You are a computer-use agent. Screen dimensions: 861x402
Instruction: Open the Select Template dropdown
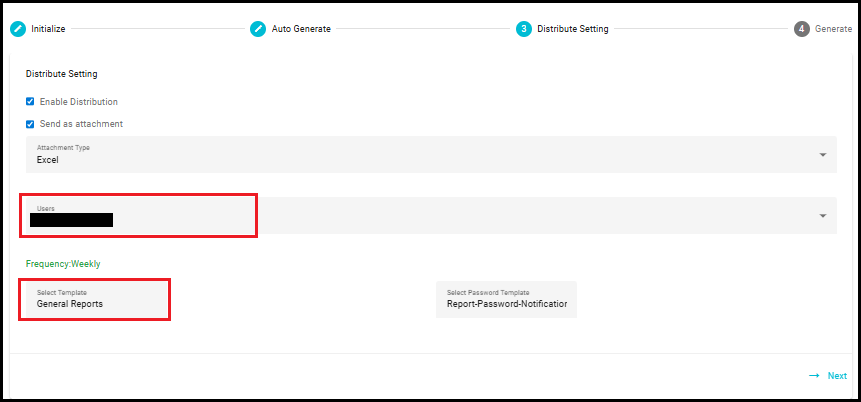click(96, 299)
